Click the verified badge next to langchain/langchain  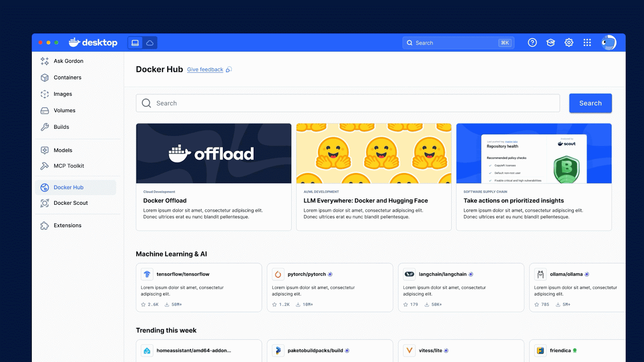(471, 274)
